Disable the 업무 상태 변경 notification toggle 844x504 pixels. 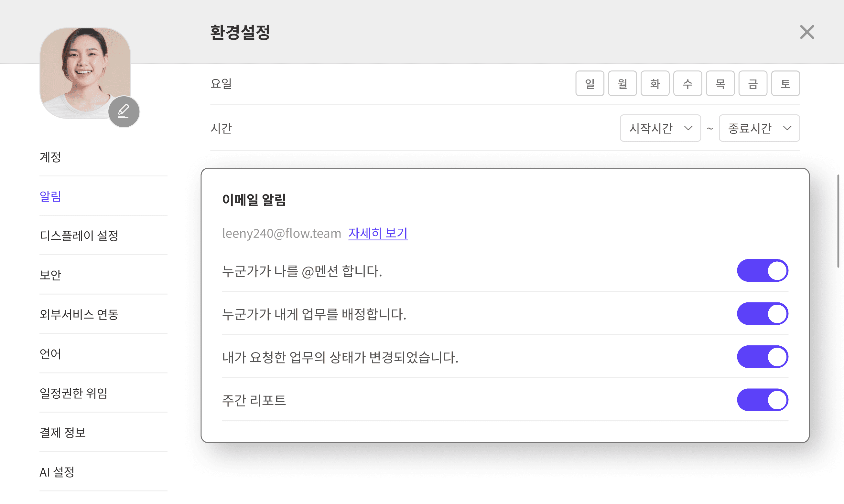(x=762, y=357)
